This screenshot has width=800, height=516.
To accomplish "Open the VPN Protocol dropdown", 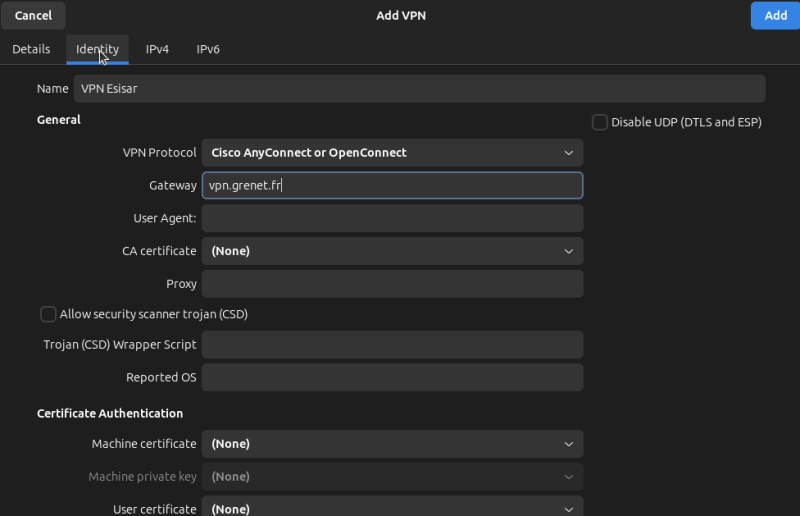I will [392, 153].
